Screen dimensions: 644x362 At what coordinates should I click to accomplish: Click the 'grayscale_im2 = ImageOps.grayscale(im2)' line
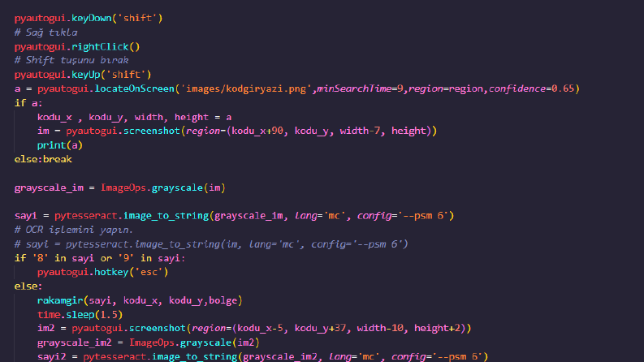coord(149,343)
